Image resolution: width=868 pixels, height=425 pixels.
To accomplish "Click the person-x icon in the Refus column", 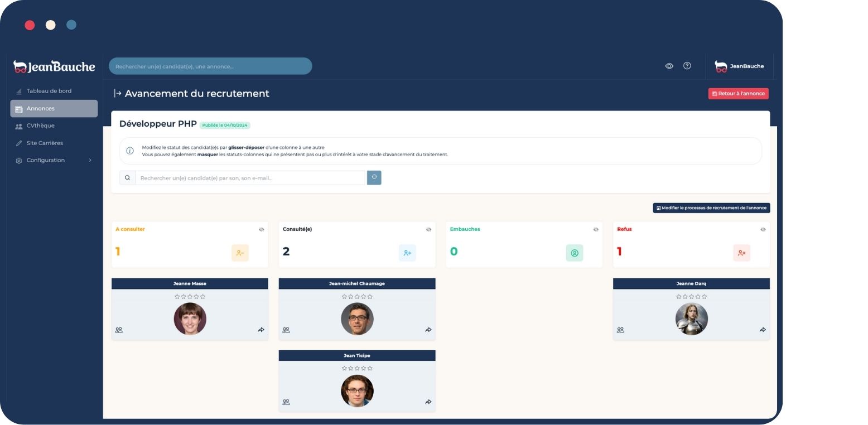I will point(741,253).
